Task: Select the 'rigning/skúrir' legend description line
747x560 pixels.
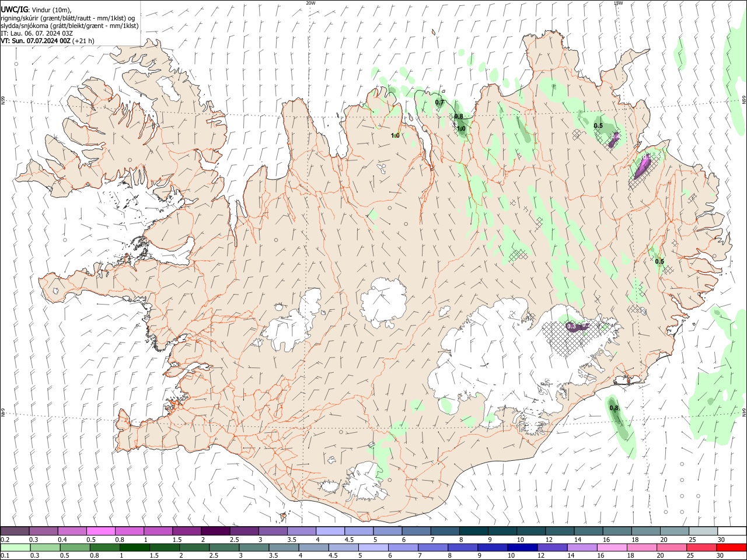Action: coord(67,17)
